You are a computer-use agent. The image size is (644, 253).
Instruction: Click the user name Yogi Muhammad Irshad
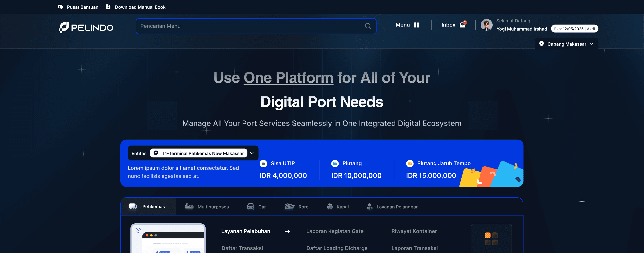pyautogui.click(x=522, y=29)
